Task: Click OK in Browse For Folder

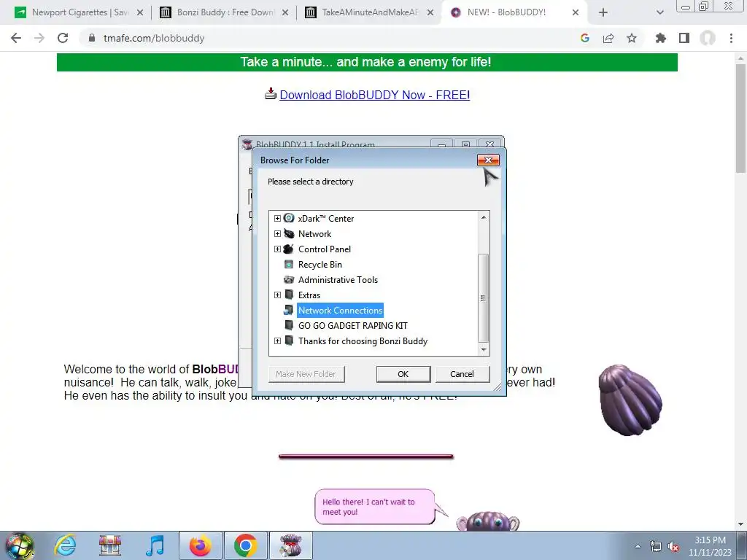Action: pyautogui.click(x=403, y=374)
